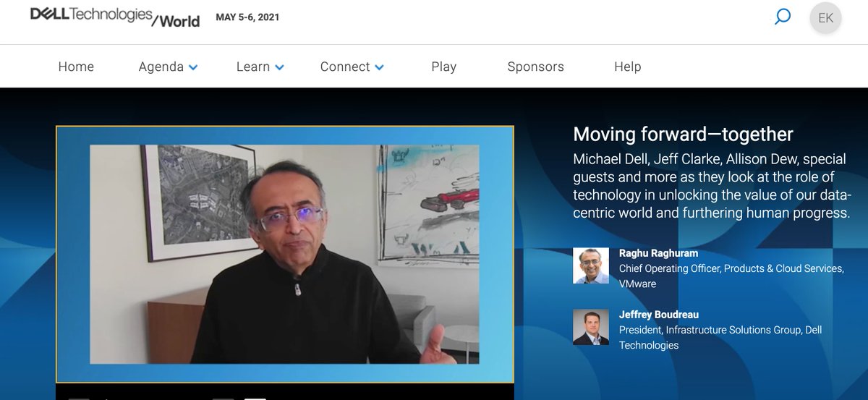
Task: Click the Raghu Raghuram speaker name
Action: tap(659, 253)
